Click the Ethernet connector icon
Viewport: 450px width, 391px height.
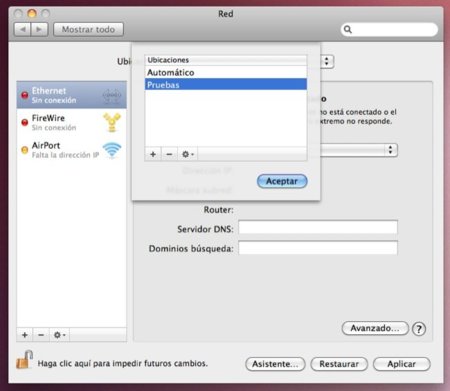pyautogui.click(x=112, y=95)
